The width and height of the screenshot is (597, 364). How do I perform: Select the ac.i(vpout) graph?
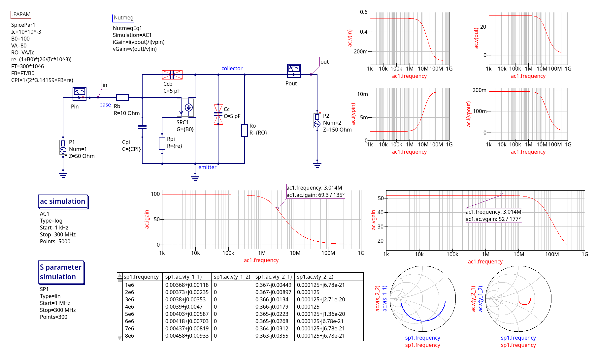[x=528, y=114]
